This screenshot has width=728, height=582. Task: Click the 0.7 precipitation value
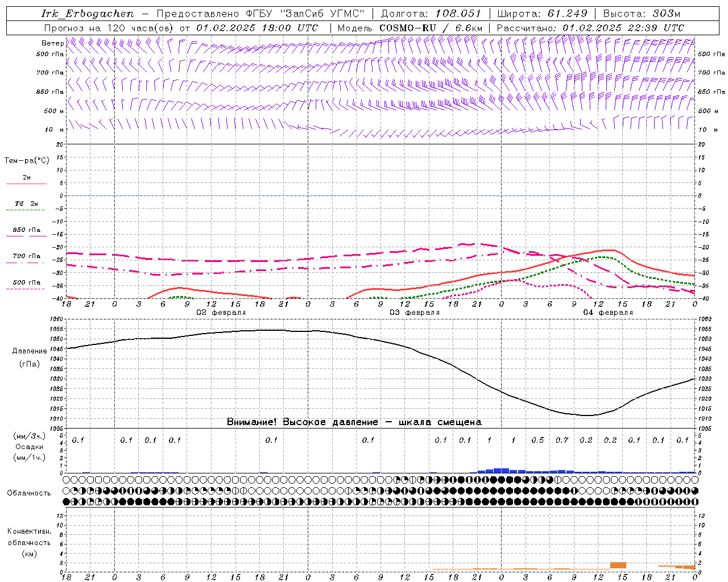[x=562, y=440]
